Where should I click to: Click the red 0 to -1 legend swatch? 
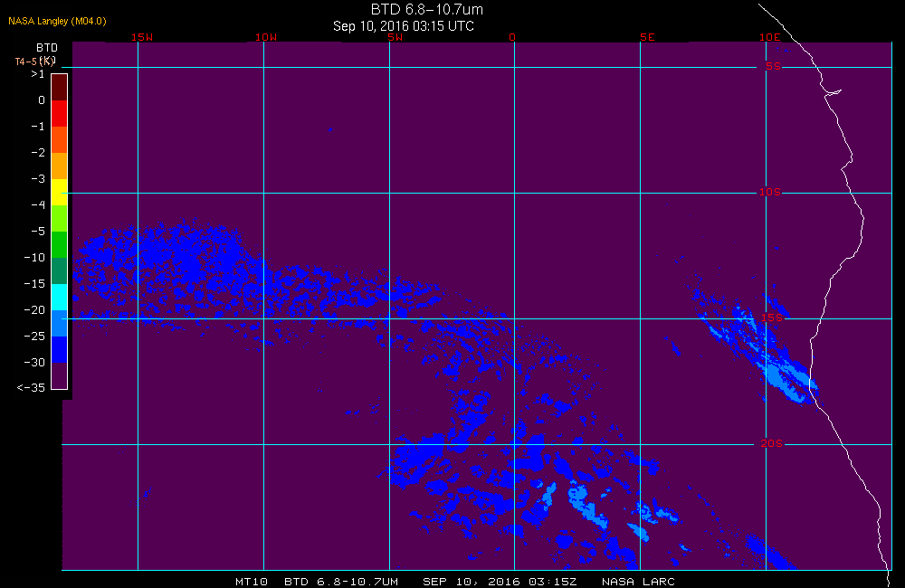(60, 113)
